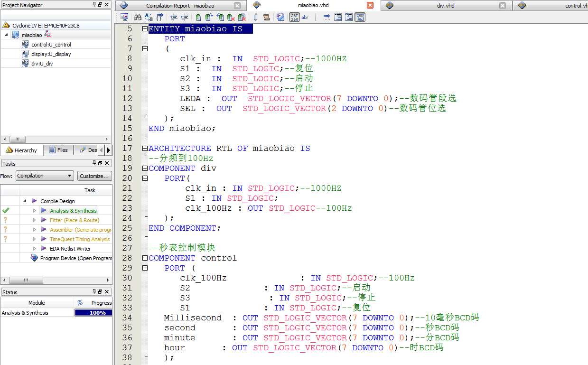Click the decrease indent toolbar icon

point(185,18)
